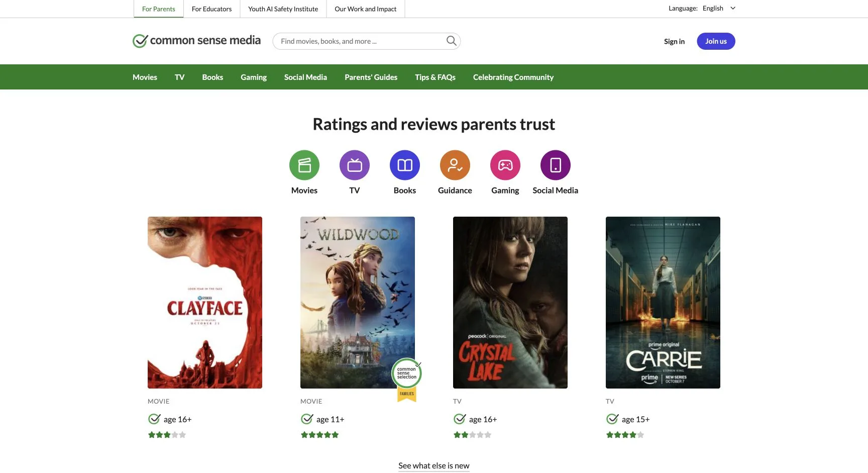Click the Join us button

(x=716, y=41)
